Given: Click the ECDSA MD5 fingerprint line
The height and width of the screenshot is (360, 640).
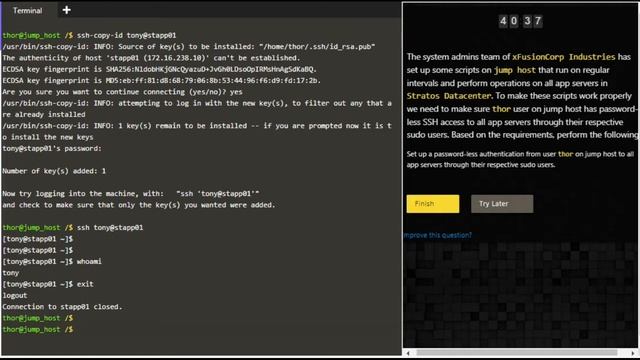Looking at the screenshot, I should (x=162, y=80).
